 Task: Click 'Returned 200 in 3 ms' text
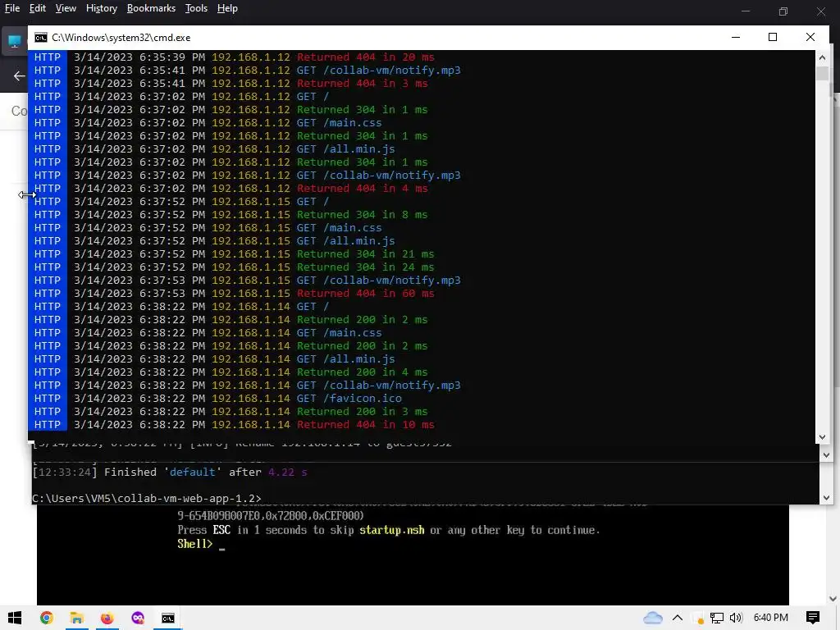[x=362, y=412]
